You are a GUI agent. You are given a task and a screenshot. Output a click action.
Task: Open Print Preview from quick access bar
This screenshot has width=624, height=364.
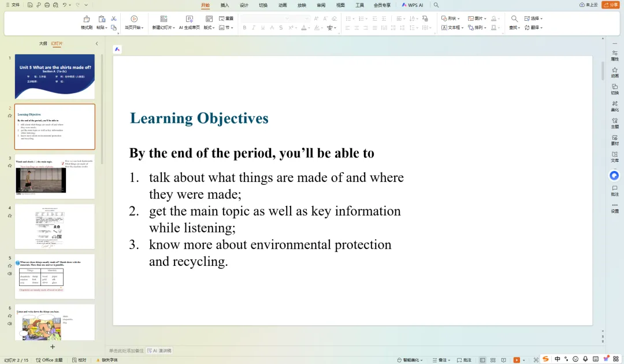pos(55,5)
